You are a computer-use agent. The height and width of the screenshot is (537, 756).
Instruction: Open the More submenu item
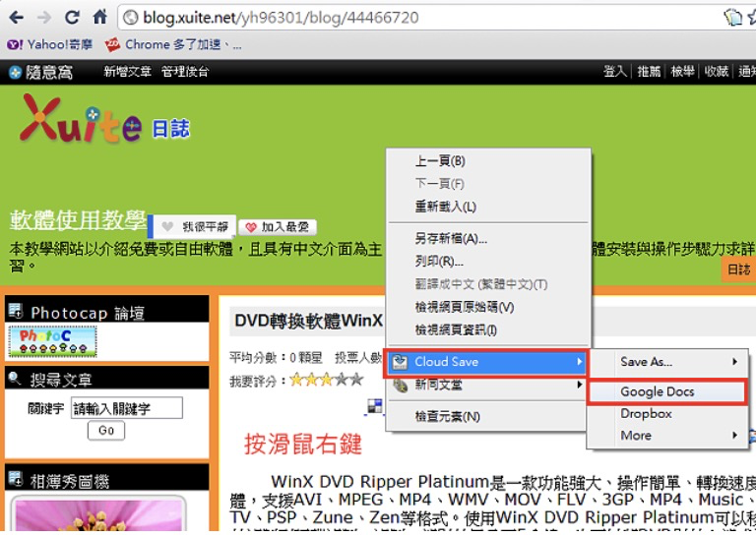pos(668,436)
